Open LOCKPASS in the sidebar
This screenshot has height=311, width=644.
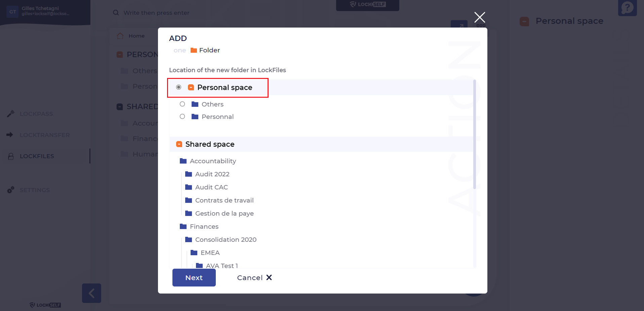tap(36, 114)
